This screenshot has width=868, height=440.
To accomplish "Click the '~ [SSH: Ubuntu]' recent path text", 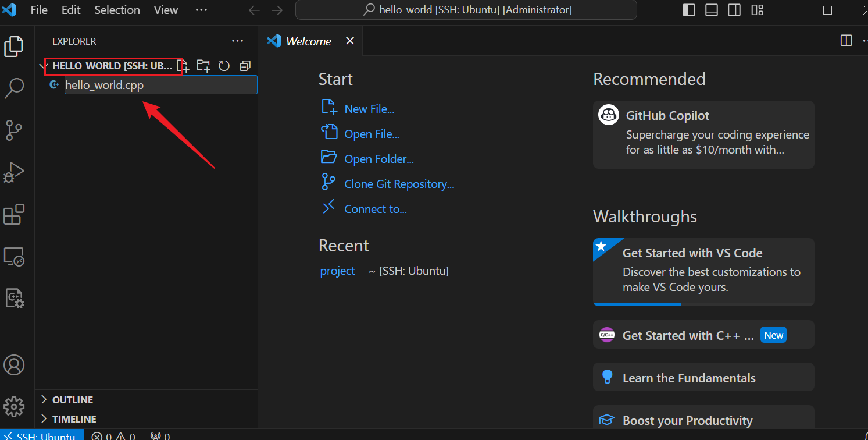I will tap(409, 271).
